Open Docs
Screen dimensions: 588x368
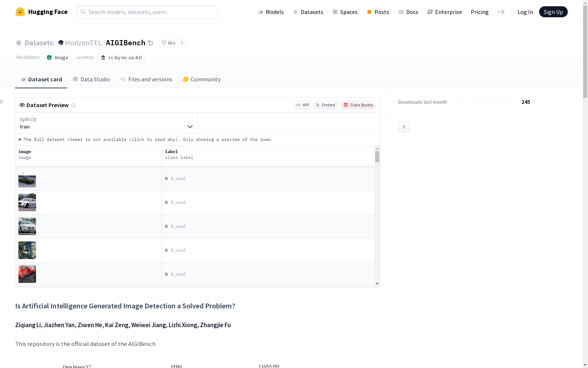point(408,12)
